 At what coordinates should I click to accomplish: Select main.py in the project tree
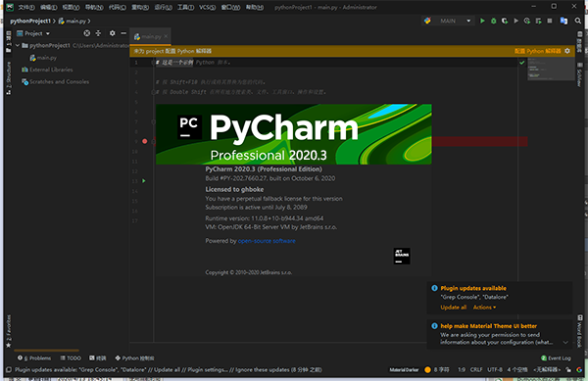pos(43,58)
